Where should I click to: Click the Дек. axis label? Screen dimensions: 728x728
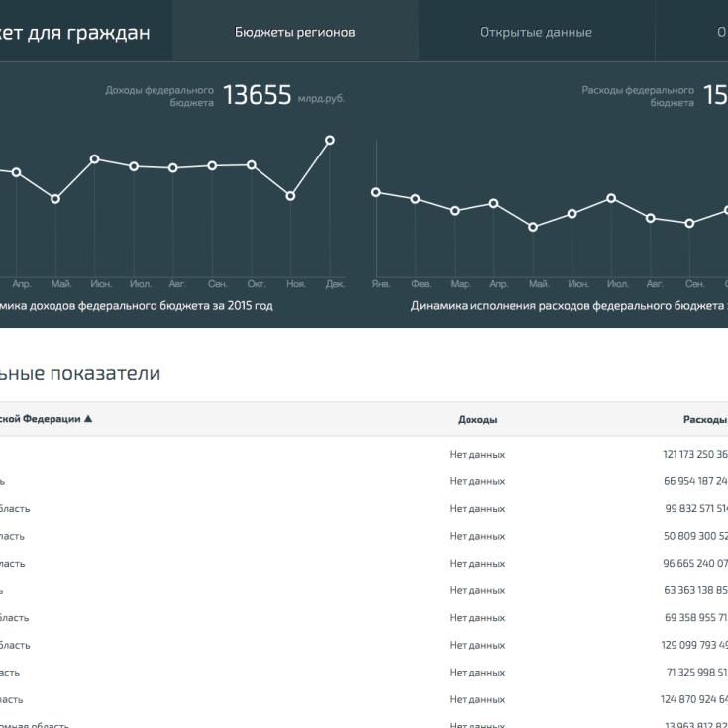tap(335, 284)
